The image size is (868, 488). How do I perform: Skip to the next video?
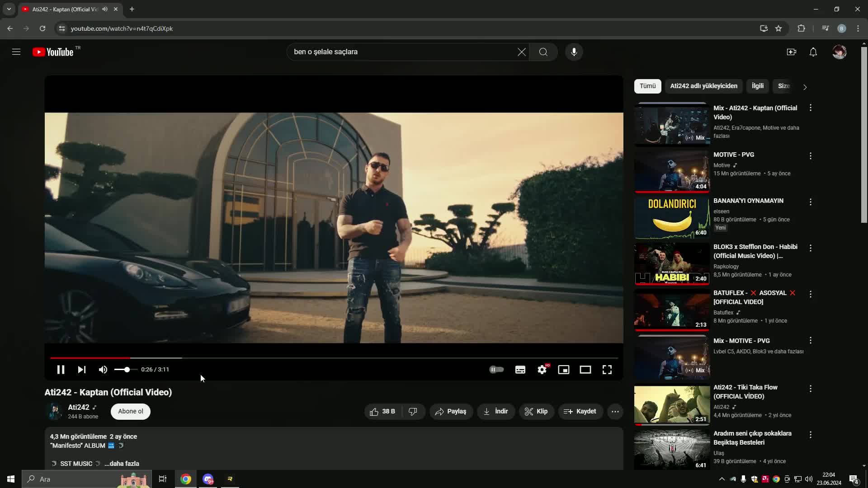point(82,370)
